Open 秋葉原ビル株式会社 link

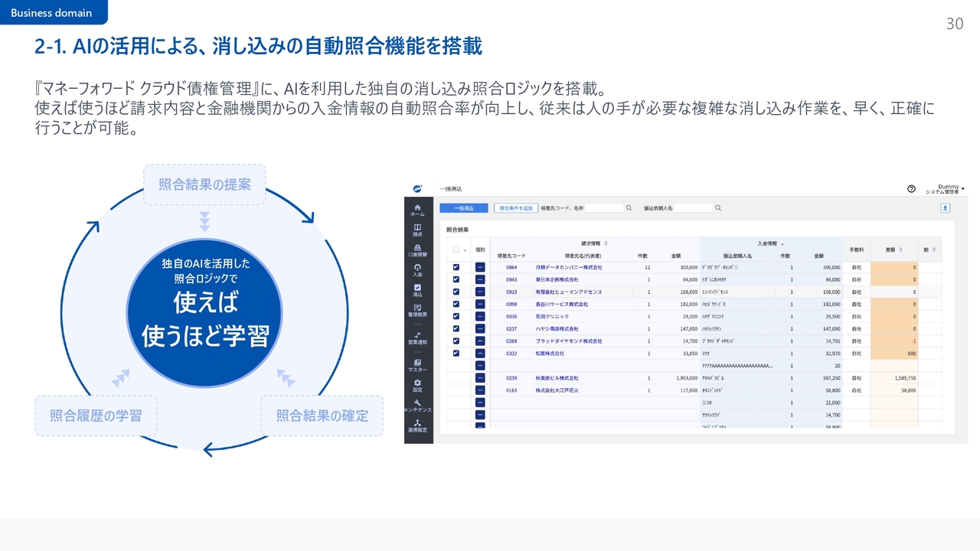point(557,378)
